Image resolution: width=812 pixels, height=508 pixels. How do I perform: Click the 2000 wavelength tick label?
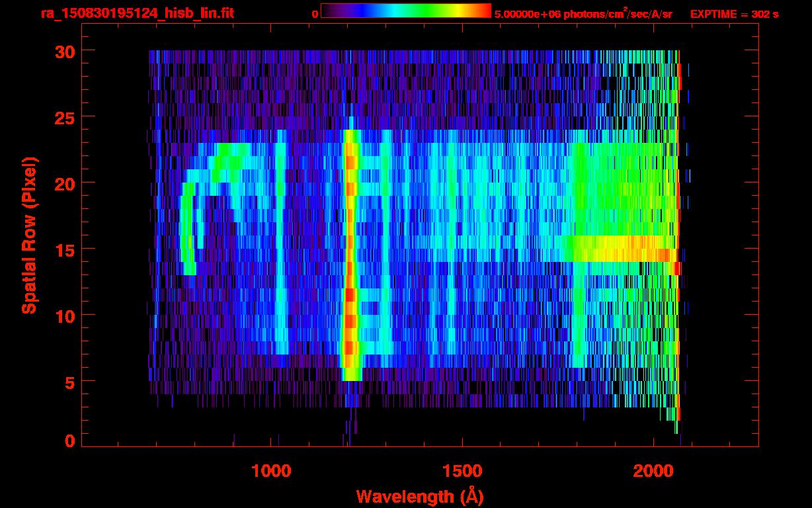pyautogui.click(x=653, y=471)
